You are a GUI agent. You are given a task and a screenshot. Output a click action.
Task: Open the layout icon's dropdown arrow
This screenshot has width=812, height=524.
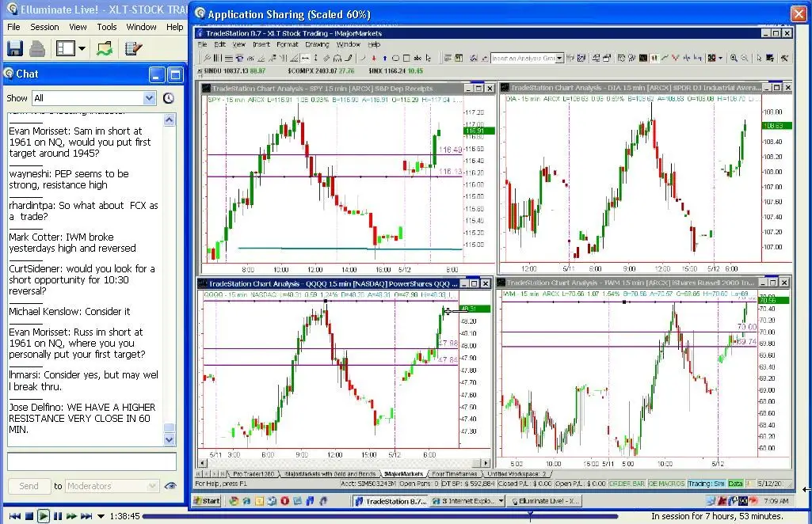(x=82, y=49)
